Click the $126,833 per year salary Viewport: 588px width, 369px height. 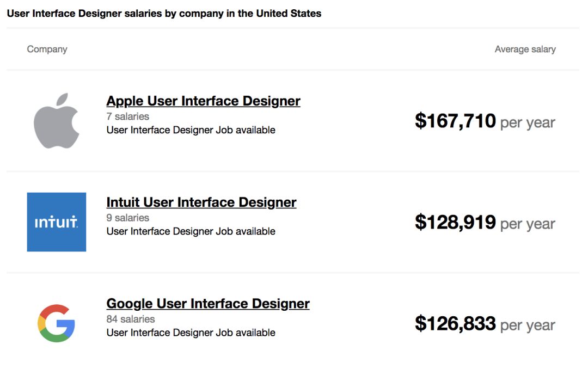[455, 324]
